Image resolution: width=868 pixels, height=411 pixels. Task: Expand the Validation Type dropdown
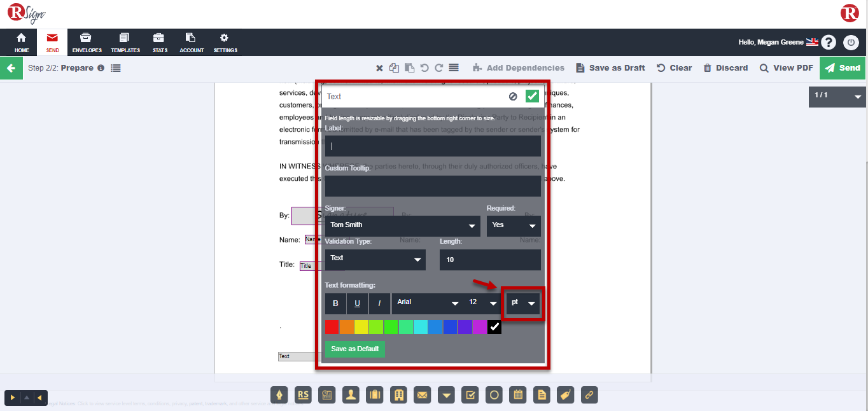[x=375, y=259]
